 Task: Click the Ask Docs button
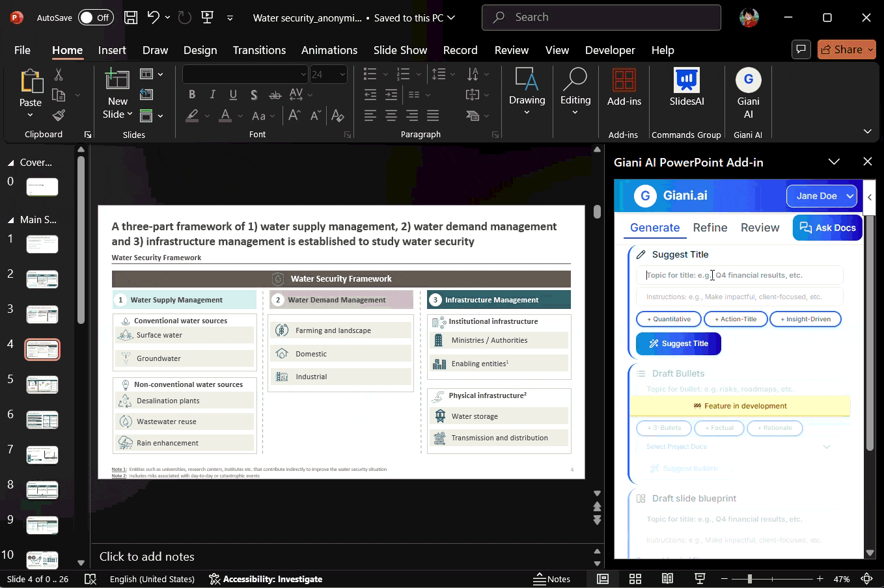click(827, 228)
